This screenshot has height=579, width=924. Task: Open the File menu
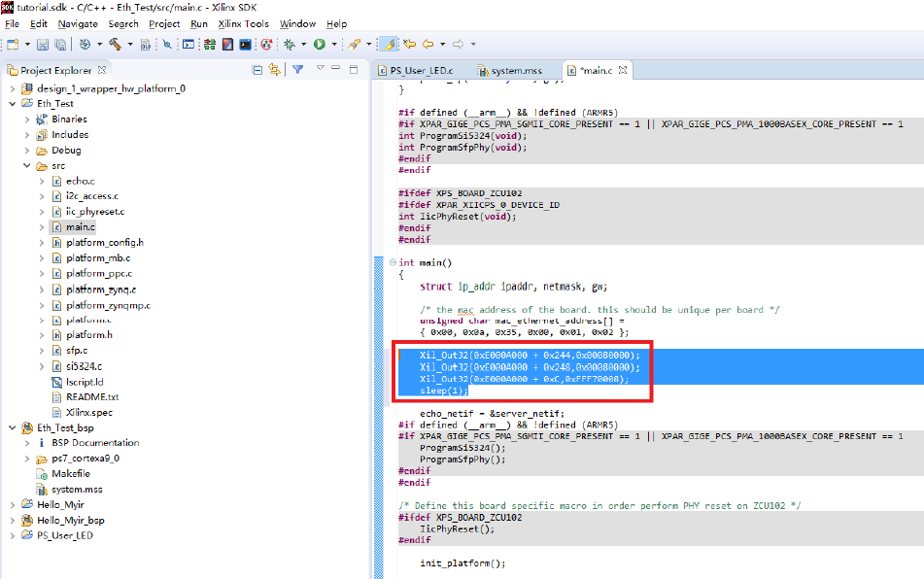click(x=12, y=24)
